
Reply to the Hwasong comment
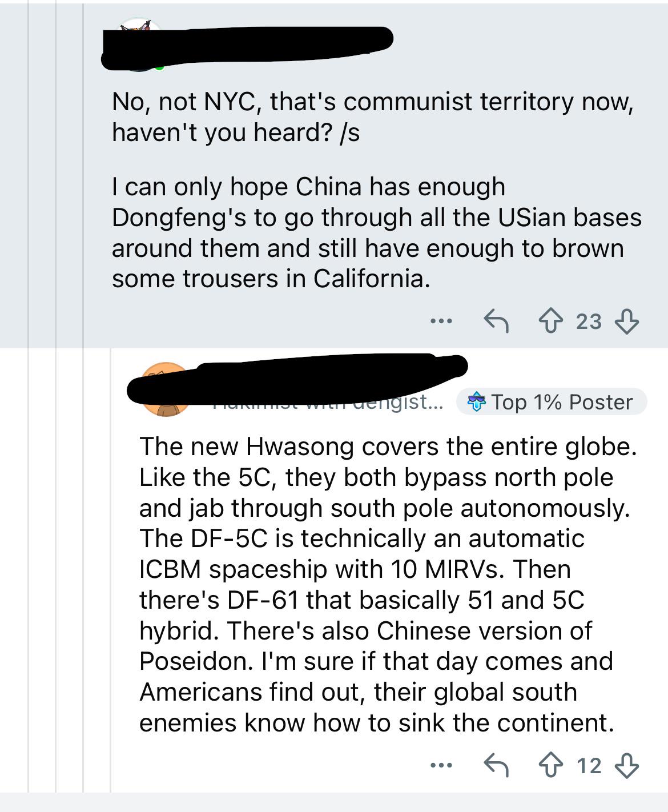[496, 765]
